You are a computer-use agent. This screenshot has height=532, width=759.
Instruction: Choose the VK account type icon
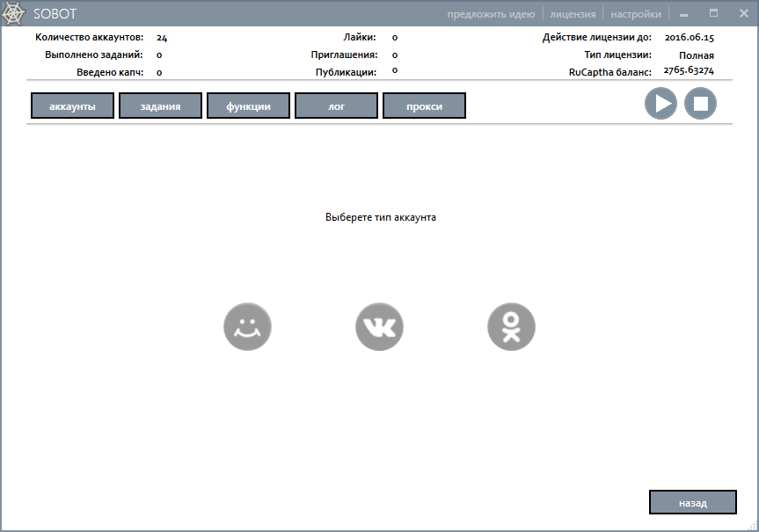point(380,327)
